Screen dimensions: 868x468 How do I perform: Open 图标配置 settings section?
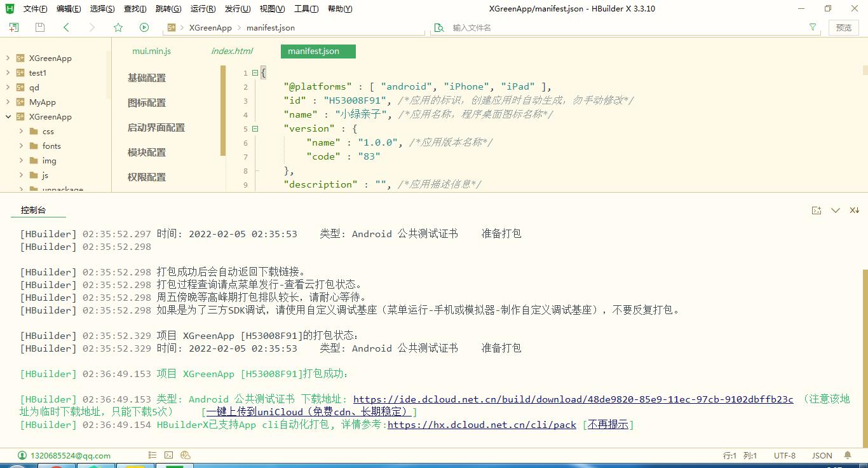pyautogui.click(x=147, y=102)
